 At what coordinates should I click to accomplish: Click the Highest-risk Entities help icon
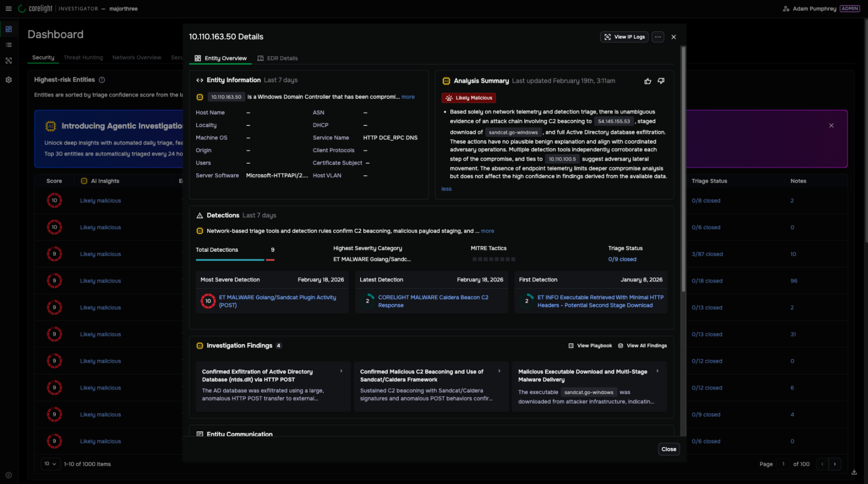102,80
